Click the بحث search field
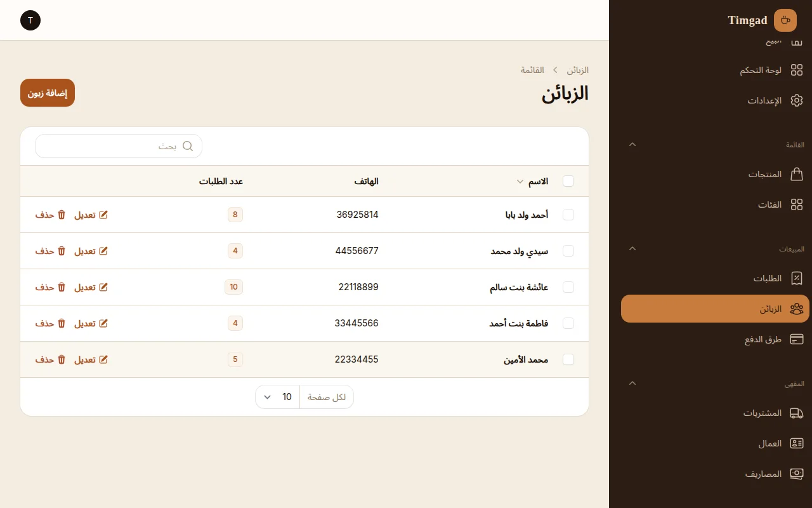This screenshot has height=508, width=812. tap(119, 146)
